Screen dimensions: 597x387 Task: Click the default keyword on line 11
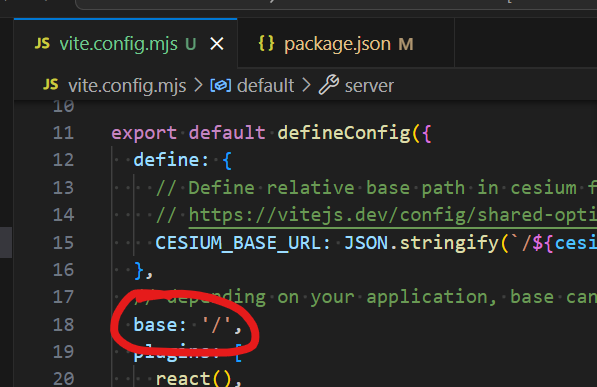click(227, 133)
